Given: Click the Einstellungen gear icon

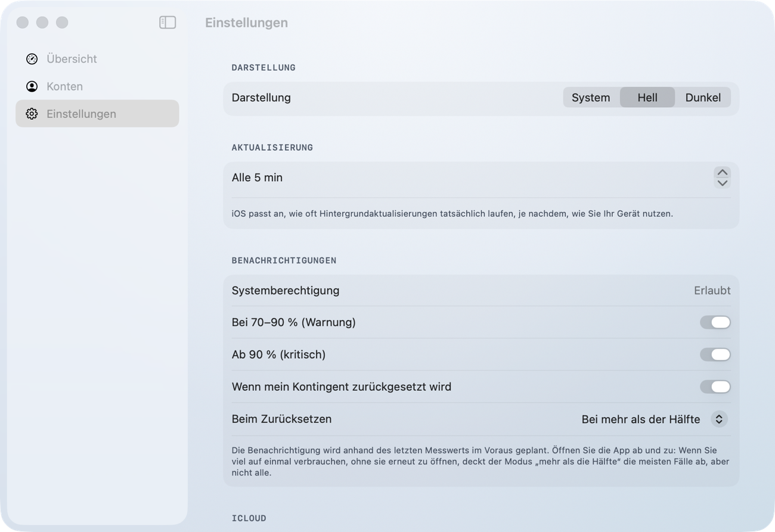Looking at the screenshot, I should click(x=32, y=114).
